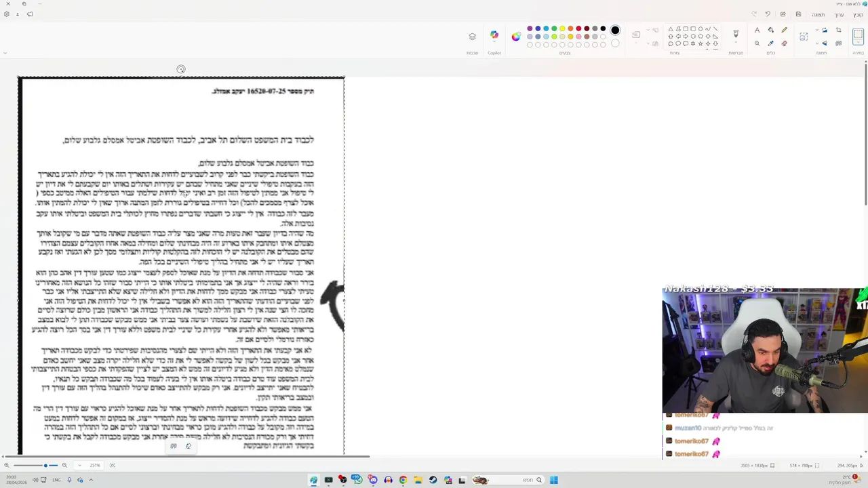Click the ENG language indicator
Viewport: 868px width, 488px height.
(56, 480)
